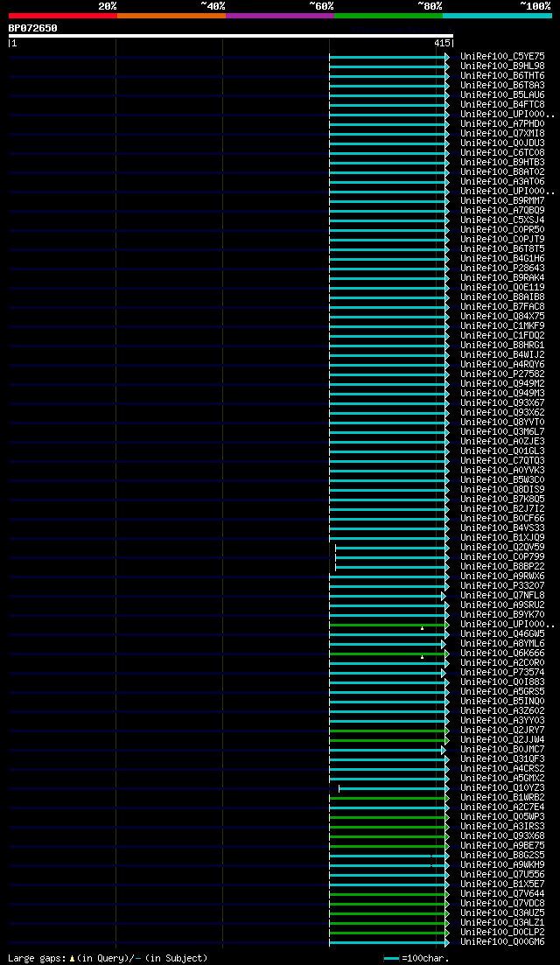The image size is (560, 965).
Task: Select hit label UniRef100_Q05WP3
Action: [x=502, y=816]
